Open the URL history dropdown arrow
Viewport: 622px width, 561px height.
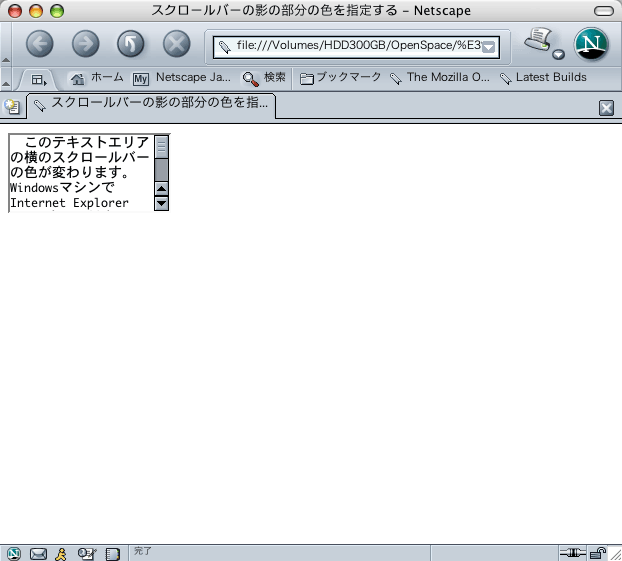coord(489,47)
